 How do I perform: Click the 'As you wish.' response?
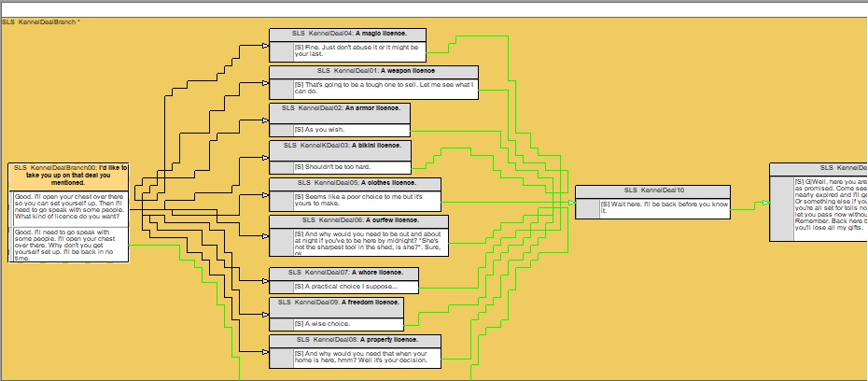(x=352, y=130)
